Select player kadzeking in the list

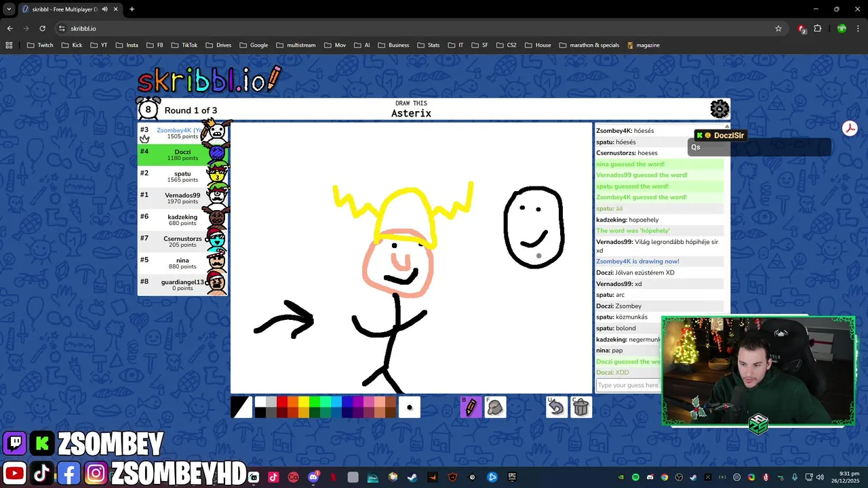[x=183, y=220]
